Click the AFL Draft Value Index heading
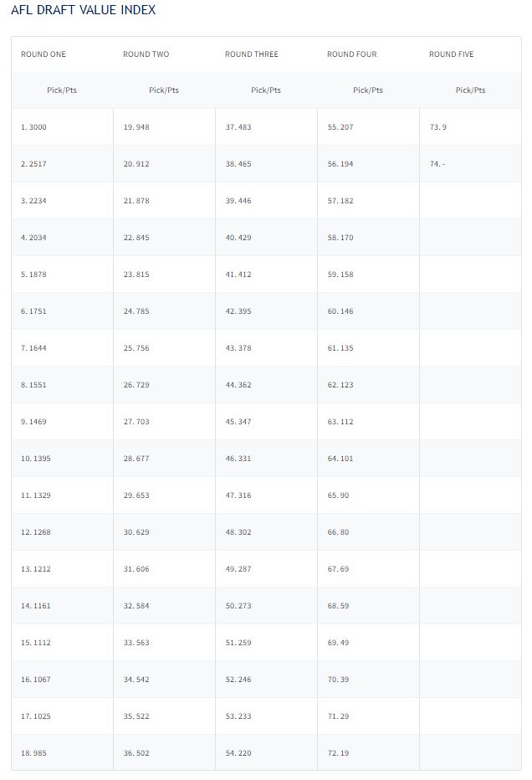 83,10
